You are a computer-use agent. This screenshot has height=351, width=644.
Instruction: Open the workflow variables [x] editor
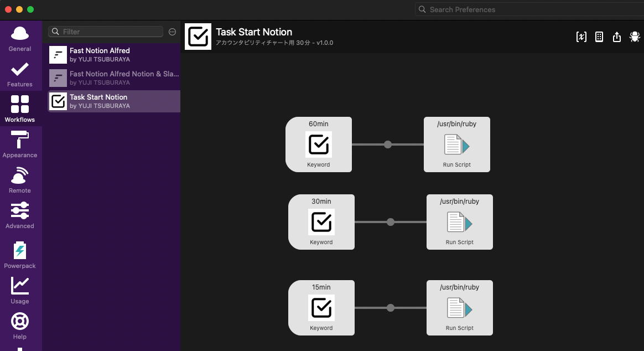point(581,37)
